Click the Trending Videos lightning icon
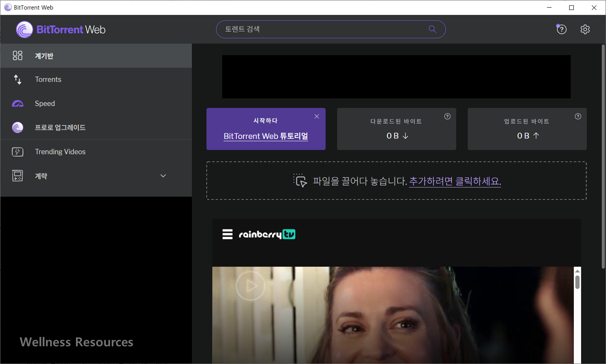The width and height of the screenshot is (606, 364). coord(17,152)
